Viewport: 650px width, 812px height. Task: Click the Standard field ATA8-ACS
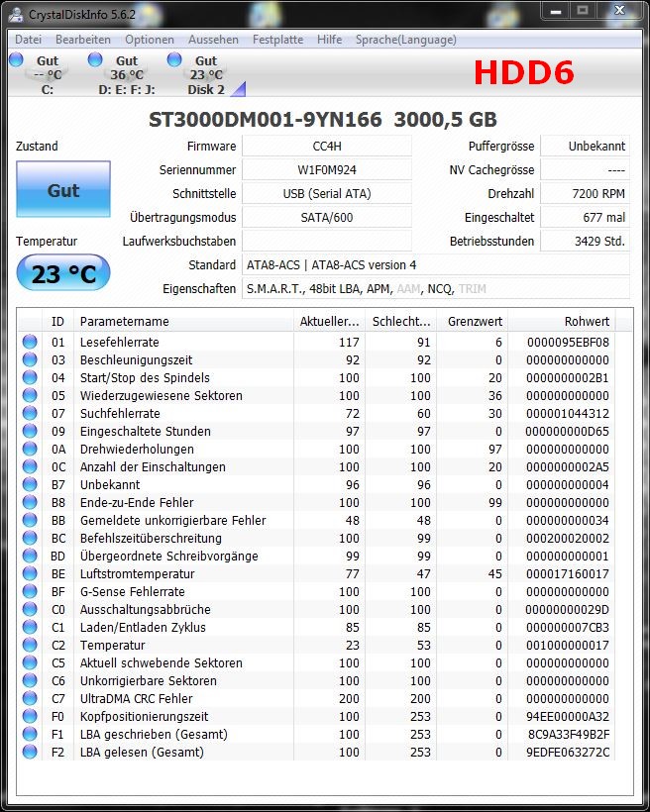[x=435, y=265]
